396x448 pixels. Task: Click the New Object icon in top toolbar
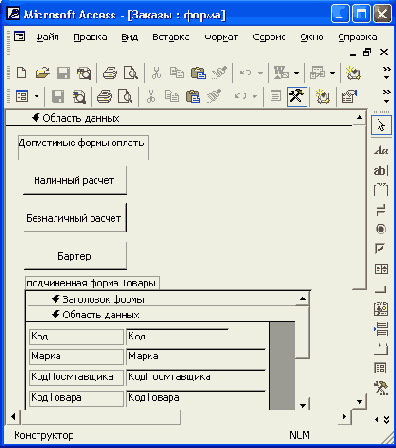(353, 72)
